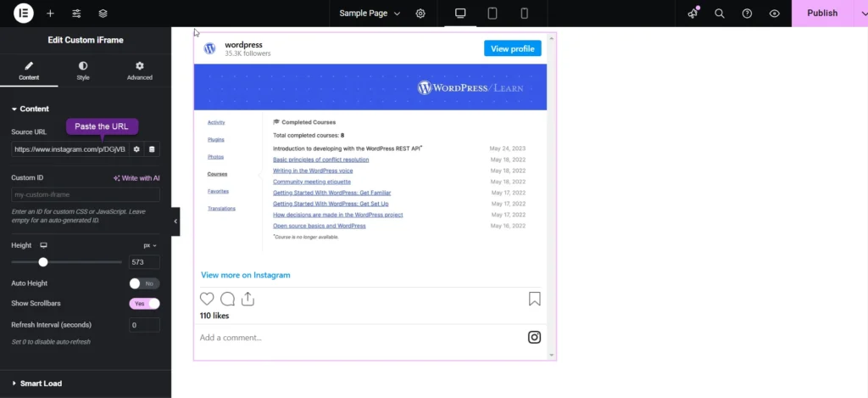The width and height of the screenshot is (868, 398).
Task: Switch to the Advanced tab
Action: [140, 71]
